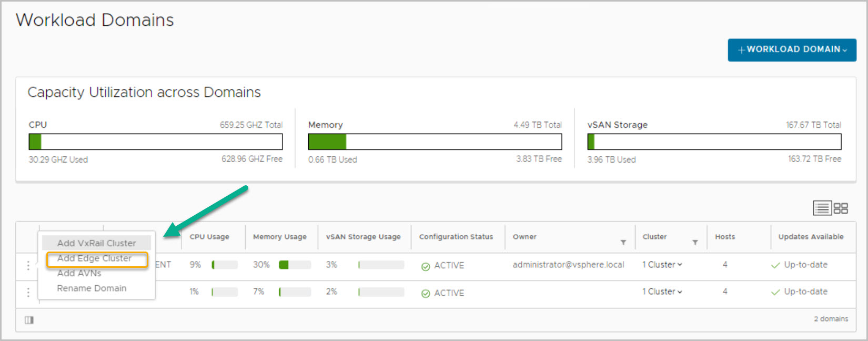Switch to card grid view icon
This screenshot has width=868, height=341.
[841, 208]
